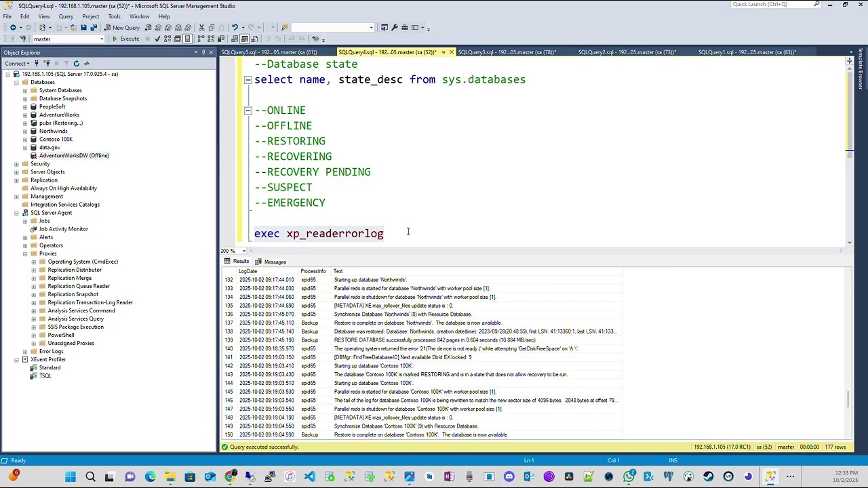Select AdventureWorksDW (Offline) database

[x=74, y=155]
